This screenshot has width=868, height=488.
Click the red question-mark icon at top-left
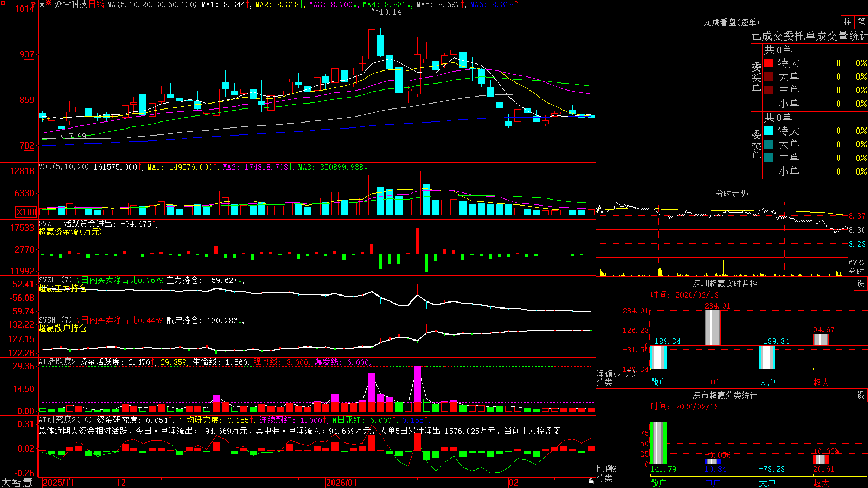33,4
